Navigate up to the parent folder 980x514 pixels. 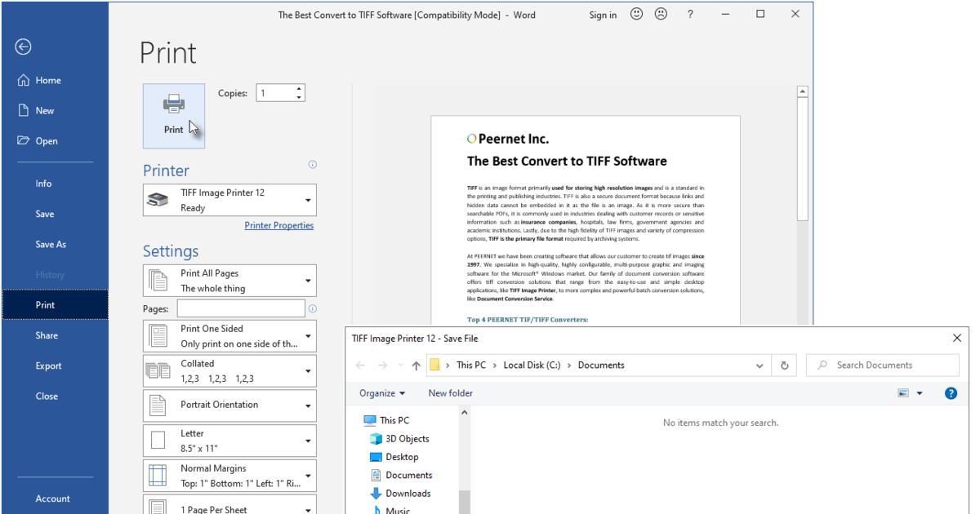(x=417, y=365)
